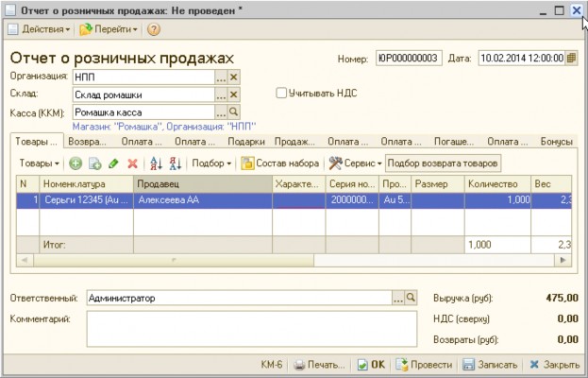Click the Печать... button
Image resolution: width=588 pixels, height=378 pixels.
click(x=319, y=365)
